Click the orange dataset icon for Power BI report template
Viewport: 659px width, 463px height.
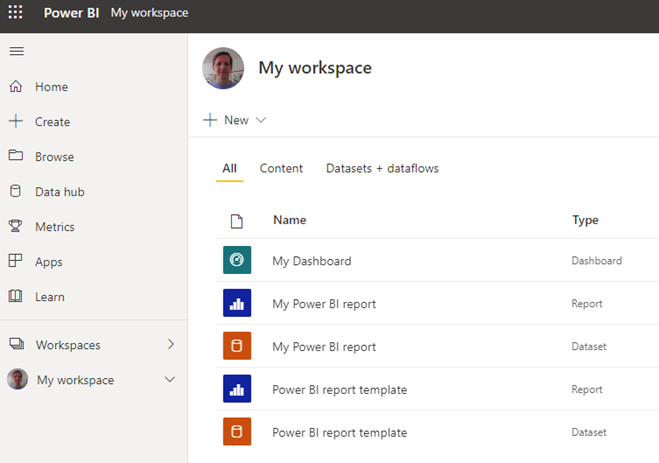(237, 431)
